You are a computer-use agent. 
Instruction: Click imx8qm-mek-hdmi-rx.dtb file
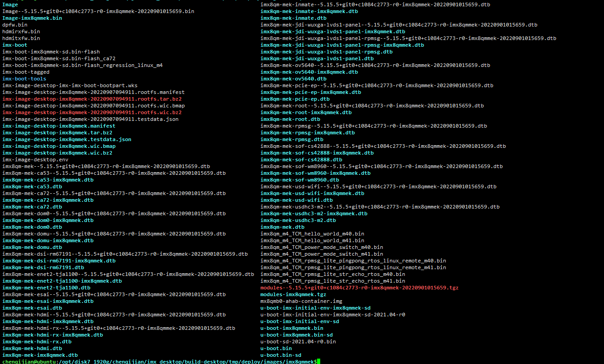(x=37, y=342)
